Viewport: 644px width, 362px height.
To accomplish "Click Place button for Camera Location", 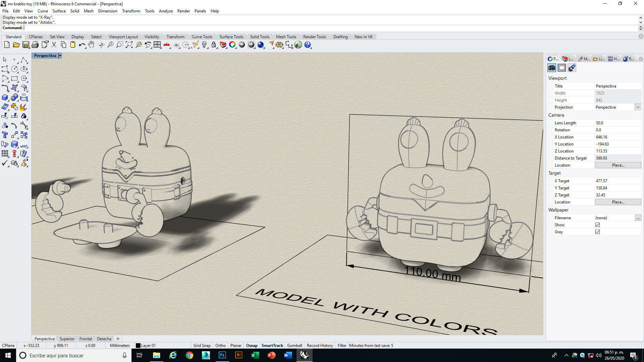I will coord(618,165).
